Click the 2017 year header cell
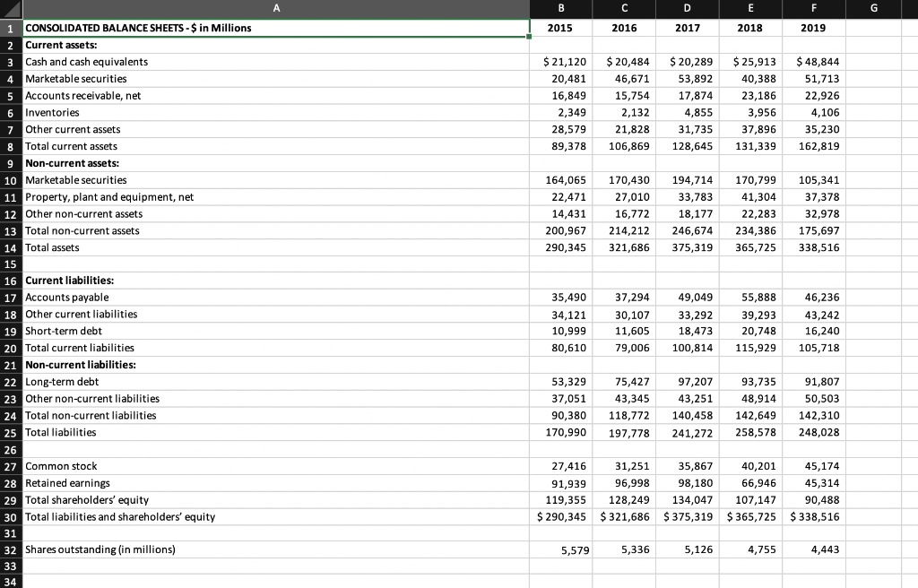Viewport: 918px width, 588px height. (688, 28)
